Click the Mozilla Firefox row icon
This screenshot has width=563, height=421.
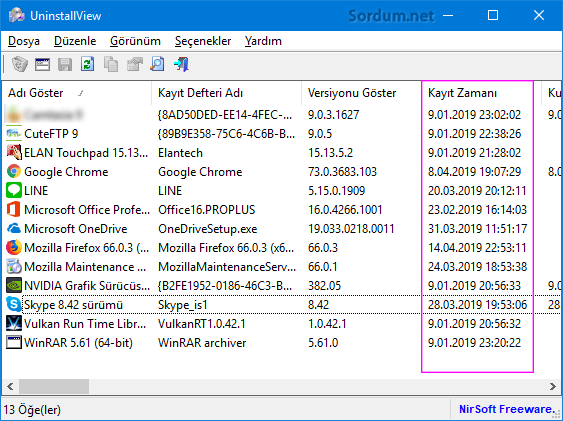pos(14,248)
